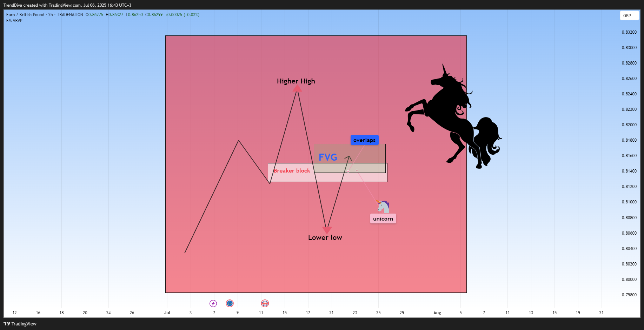The image size is (644, 330).
Task: Select the pink 'unicorn' callout label
Action: click(x=383, y=218)
